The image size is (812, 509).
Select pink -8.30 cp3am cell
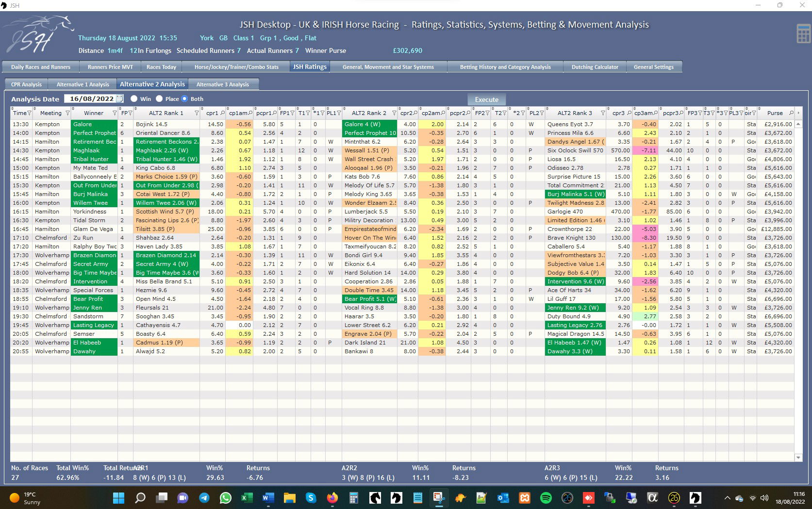(645, 238)
